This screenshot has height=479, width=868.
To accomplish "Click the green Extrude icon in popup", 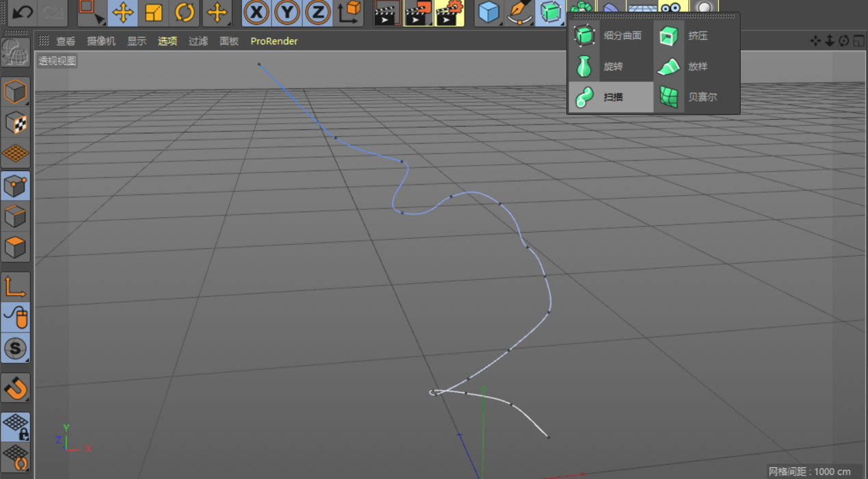I will point(668,36).
